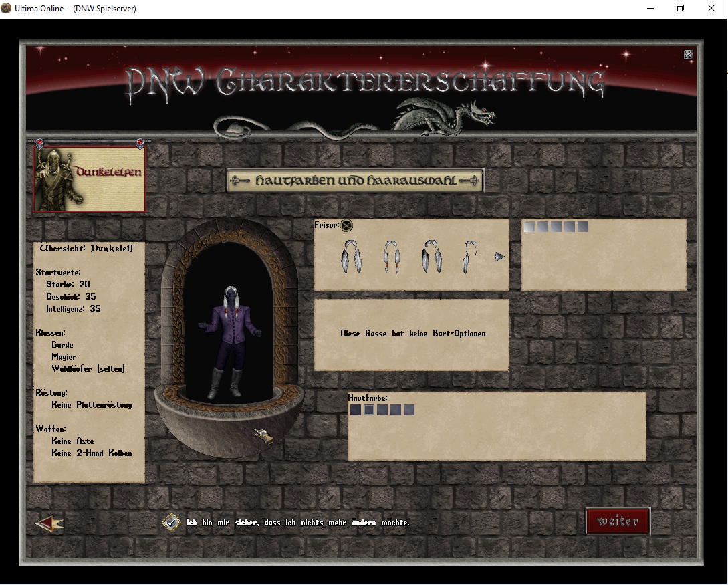Click the 'Magier' class entry
Screen dimensions: 728x585
[64, 357]
